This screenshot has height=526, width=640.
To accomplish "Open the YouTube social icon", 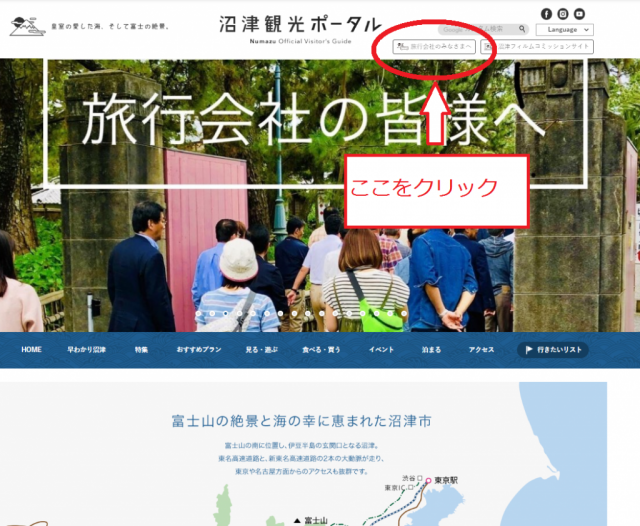I will (x=579, y=14).
